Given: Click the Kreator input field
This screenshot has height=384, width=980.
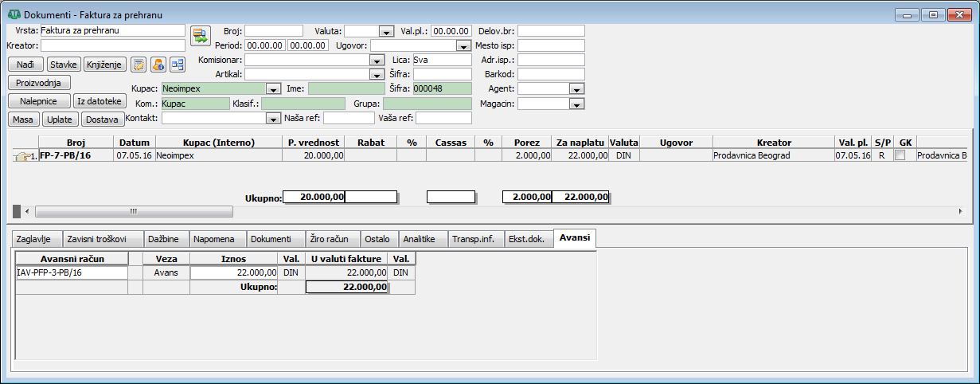Looking at the screenshot, I should pos(111,45).
